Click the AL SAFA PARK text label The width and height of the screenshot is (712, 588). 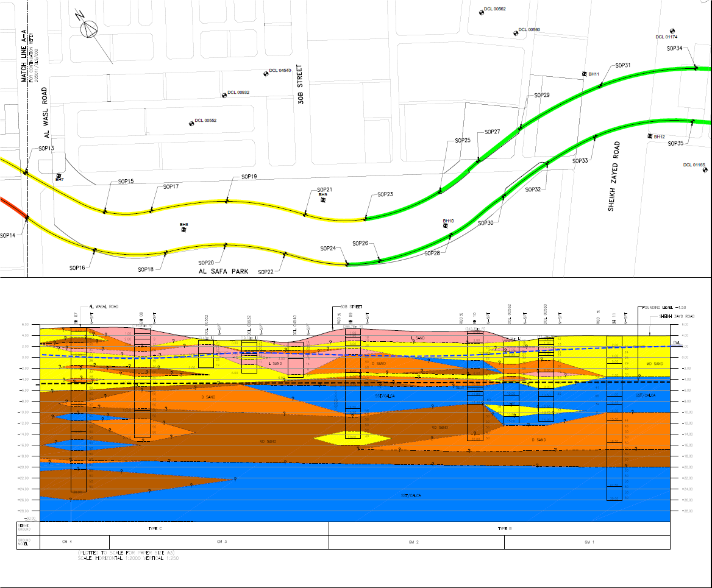(222, 272)
